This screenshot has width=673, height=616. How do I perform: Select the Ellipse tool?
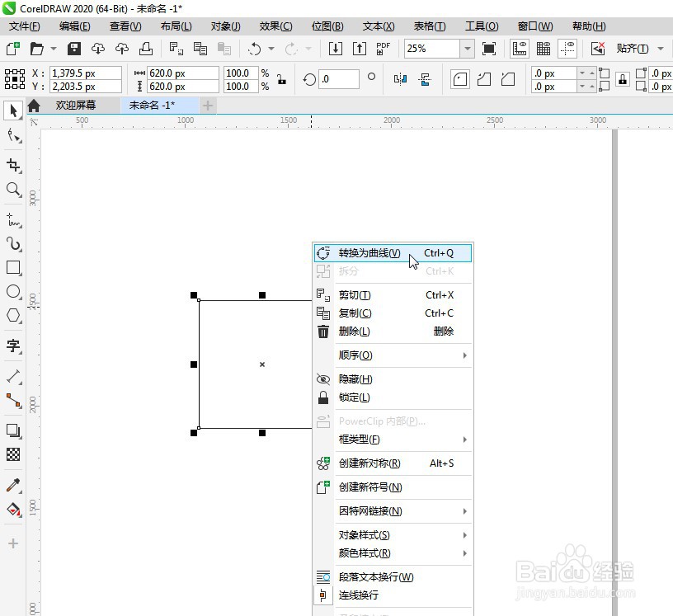[13, 291]
